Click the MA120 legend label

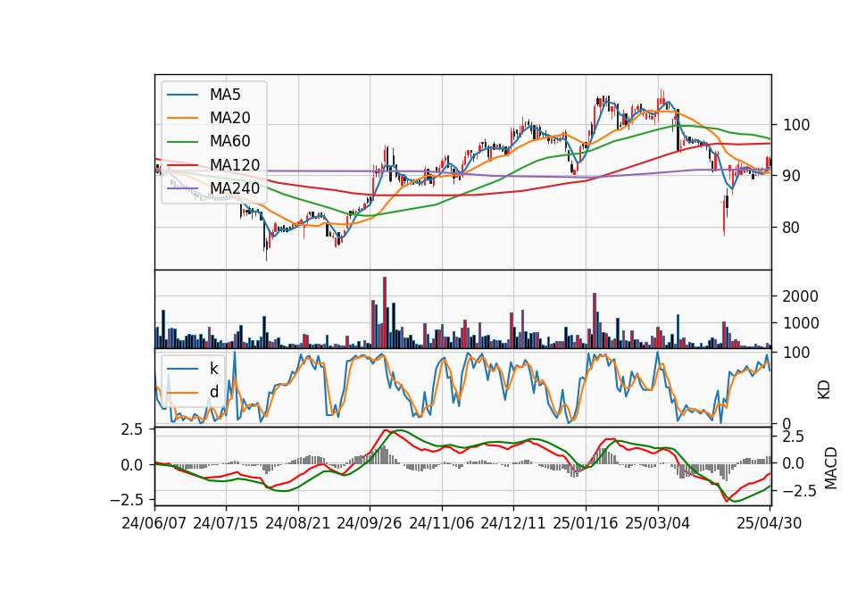click(x=235, y=165)
